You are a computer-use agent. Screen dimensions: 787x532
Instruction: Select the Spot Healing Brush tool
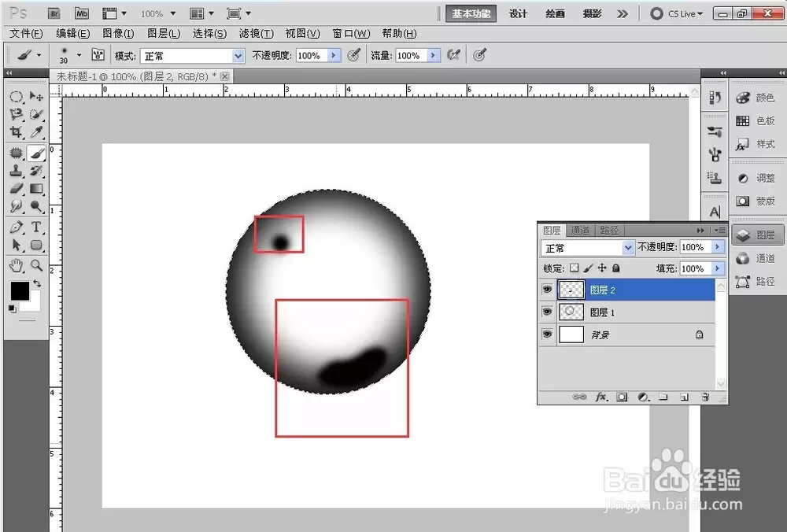click(16, 153)
